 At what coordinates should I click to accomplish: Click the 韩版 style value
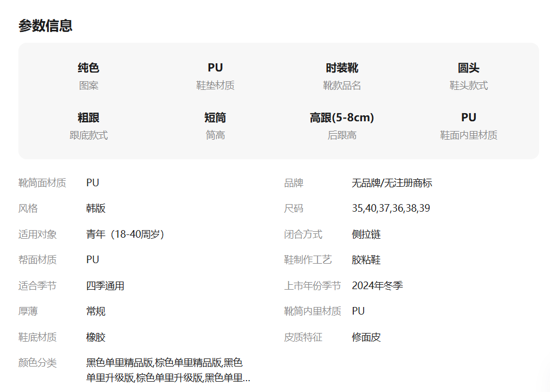[x=96, y=208]
